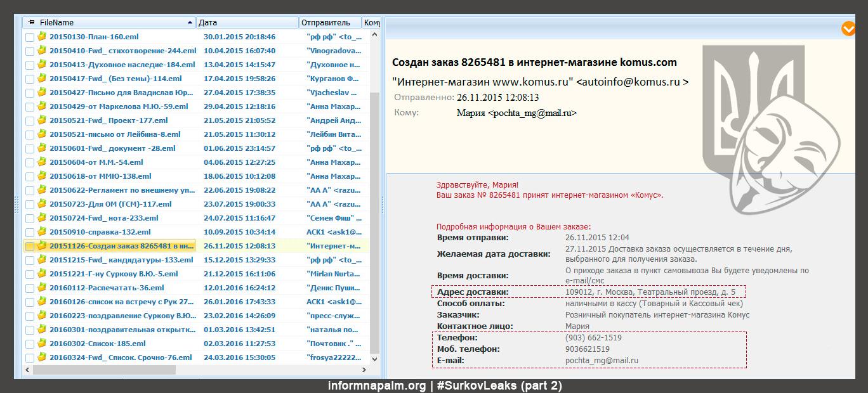Click horizontal scrollbar thumb of file list

coord(103,370)
